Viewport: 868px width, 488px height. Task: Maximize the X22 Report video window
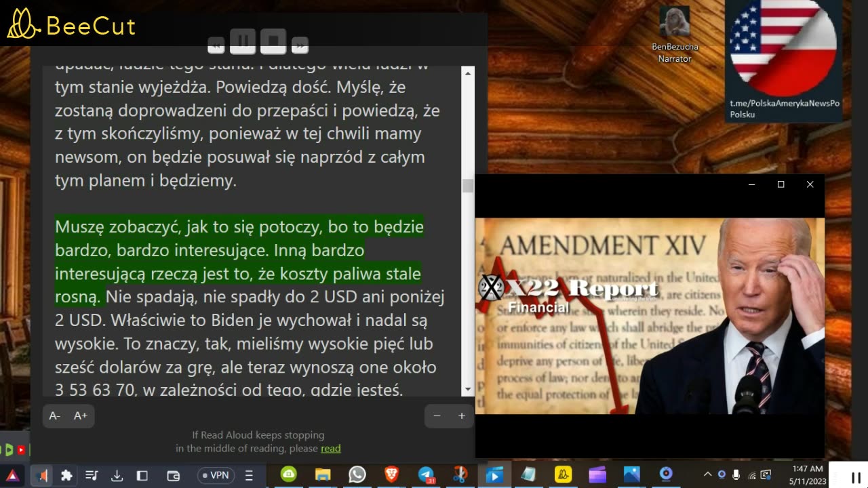781,184
